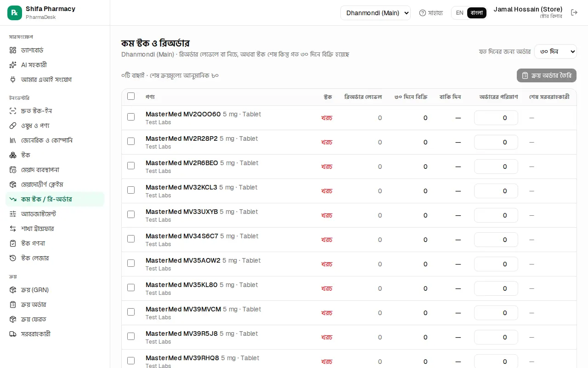
Task: Check the box for MasterMed MV2QOO60
Action: tap(131, 117)
